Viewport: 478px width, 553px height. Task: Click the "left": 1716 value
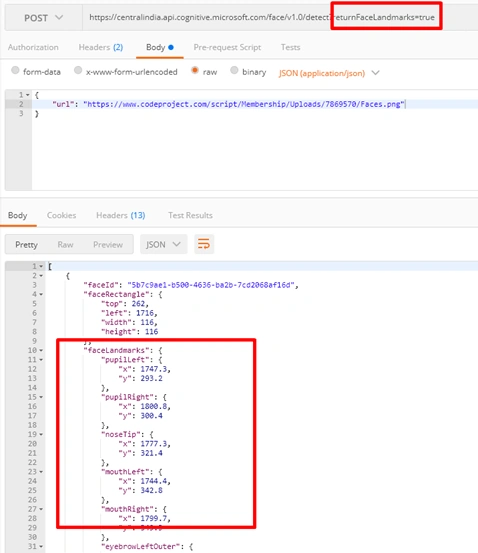tap(145, 313)
